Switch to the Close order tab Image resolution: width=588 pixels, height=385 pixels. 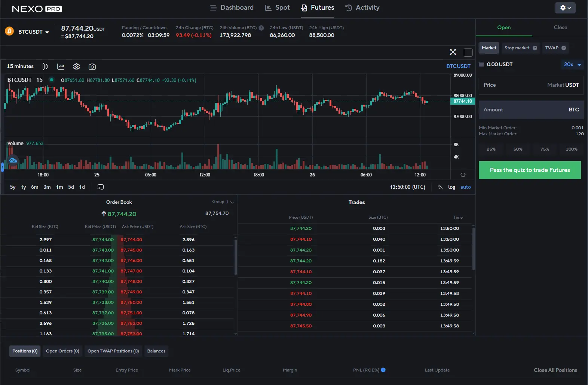[x=560, y=27]
